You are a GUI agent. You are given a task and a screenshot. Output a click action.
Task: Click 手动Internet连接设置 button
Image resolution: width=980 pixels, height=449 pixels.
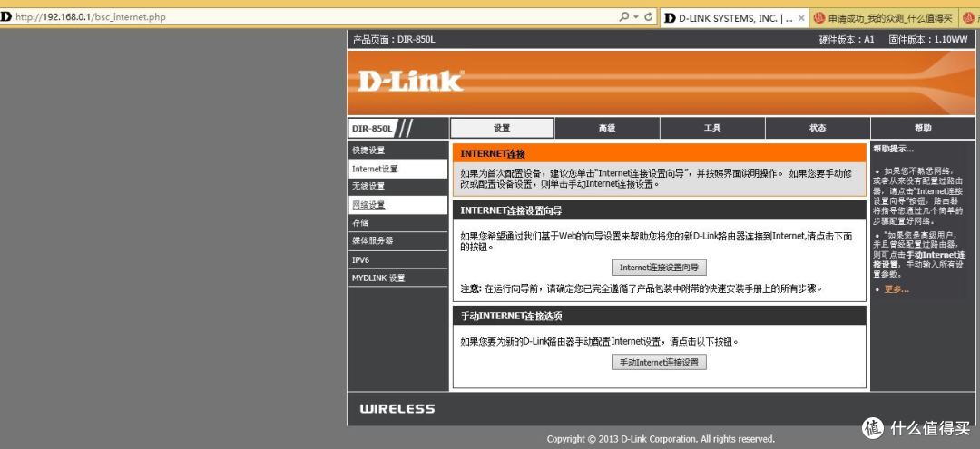click(659, 362)
